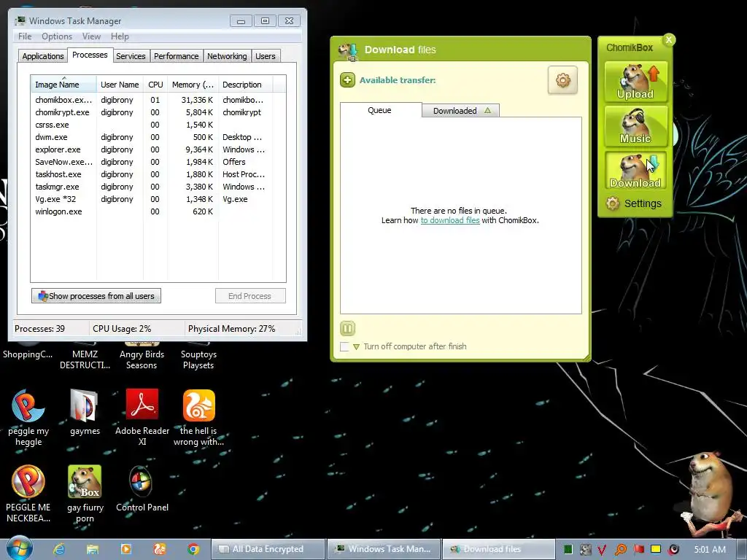
Task: Switch to the Queue tab
Action: [379, 110]
